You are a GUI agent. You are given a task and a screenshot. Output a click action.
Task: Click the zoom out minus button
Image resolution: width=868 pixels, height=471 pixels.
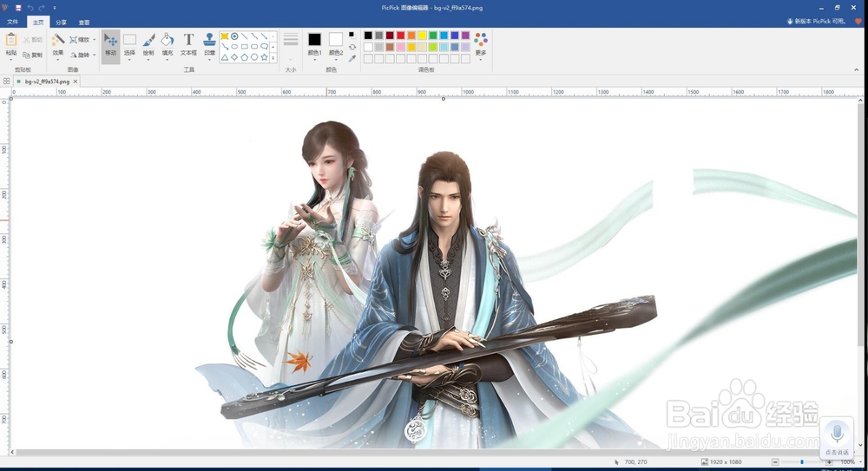click(775, 462)
